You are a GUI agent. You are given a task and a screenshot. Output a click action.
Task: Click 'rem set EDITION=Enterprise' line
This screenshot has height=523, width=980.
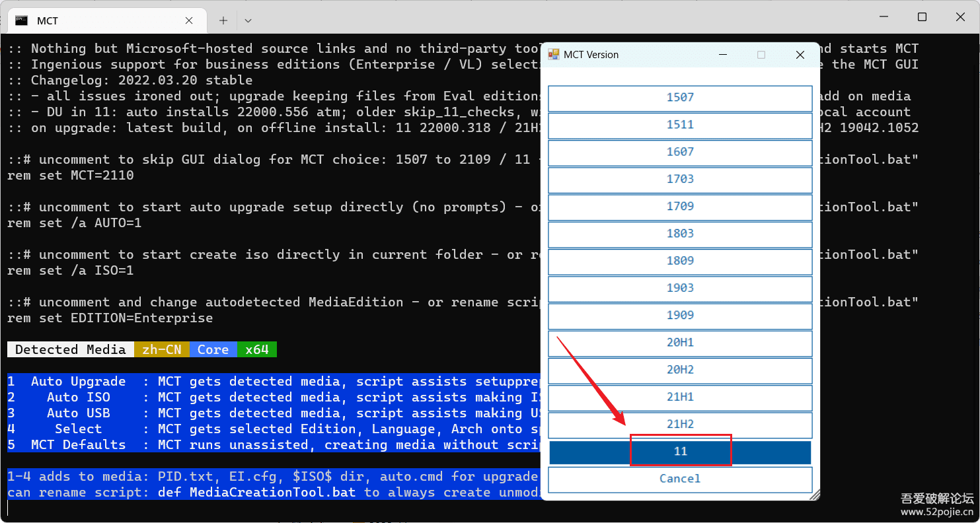point(110,318)
